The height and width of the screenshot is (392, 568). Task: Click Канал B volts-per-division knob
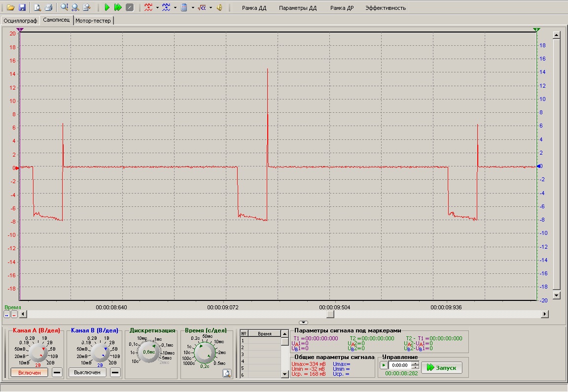(x=100, y=353)
